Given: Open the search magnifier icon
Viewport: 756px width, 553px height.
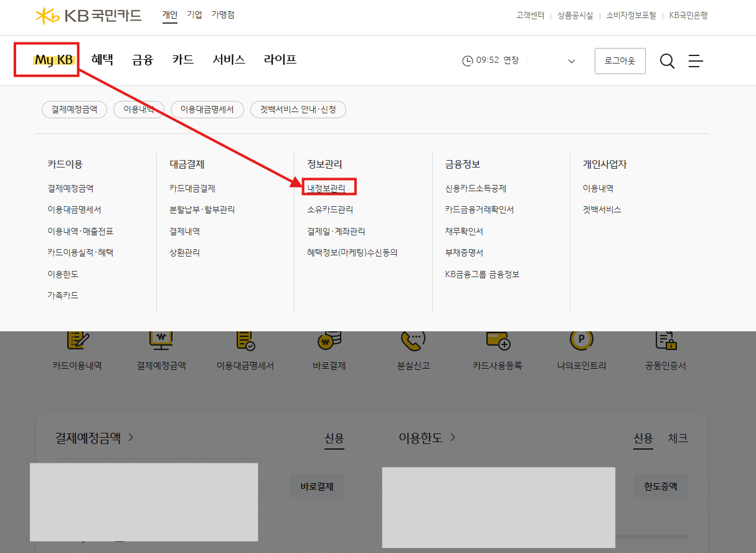Looking at the screenshot, I should tap(667, 61).
